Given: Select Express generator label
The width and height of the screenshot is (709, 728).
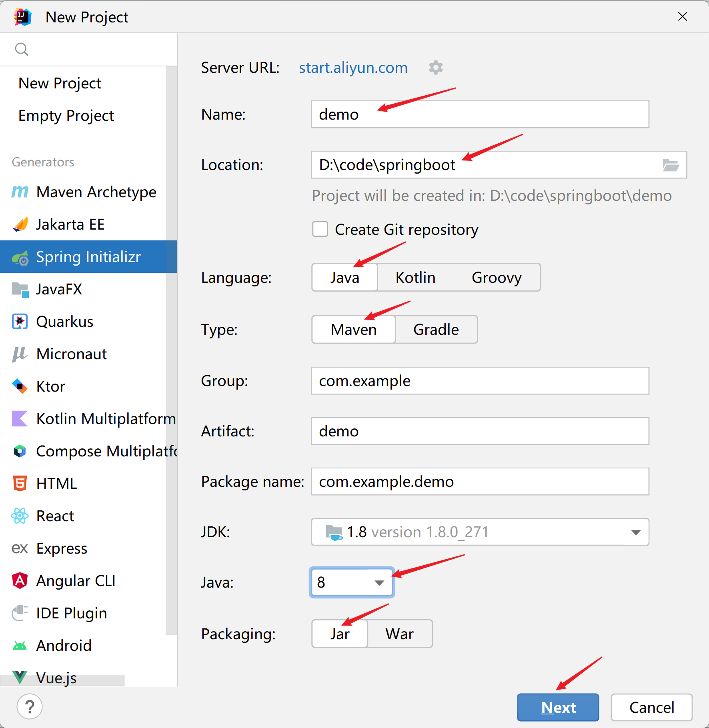Looking at the screenshot, I should [x=62, y=548].
